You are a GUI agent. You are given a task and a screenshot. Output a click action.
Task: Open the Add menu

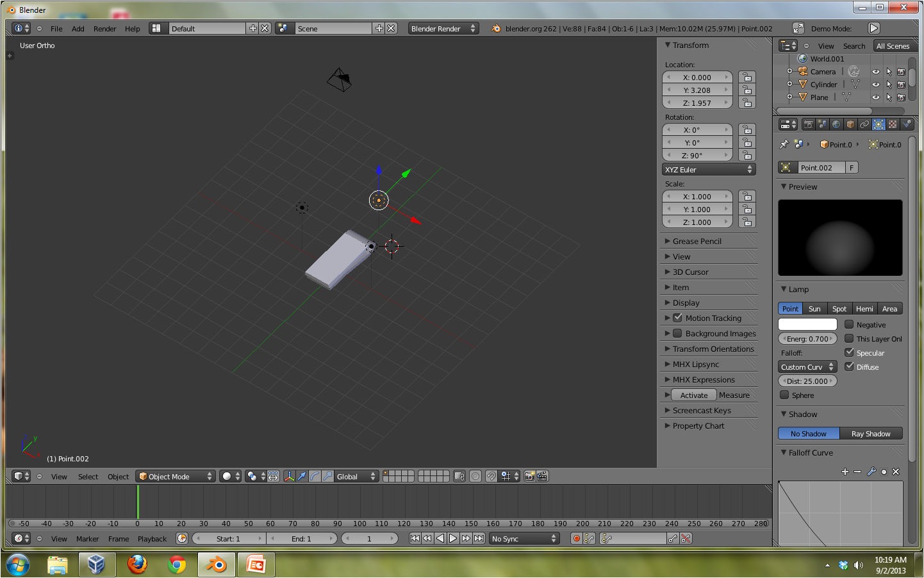[x=78, y=29]
